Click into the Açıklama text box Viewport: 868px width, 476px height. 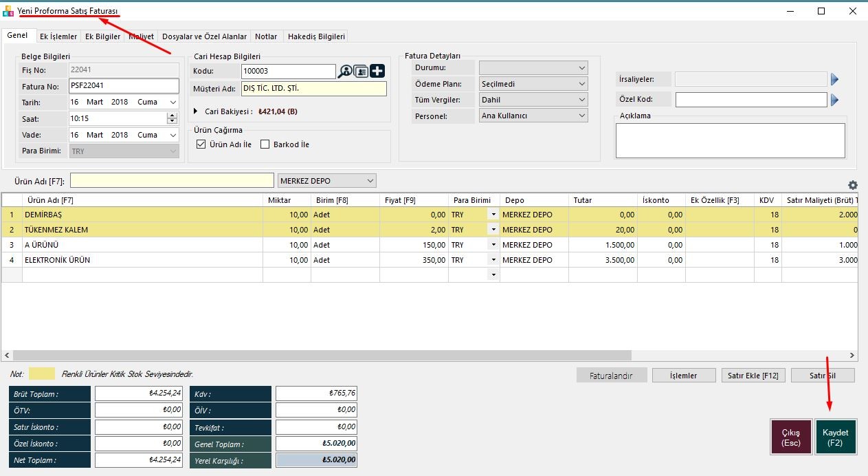pyautogui.click(x=730, y=140)
